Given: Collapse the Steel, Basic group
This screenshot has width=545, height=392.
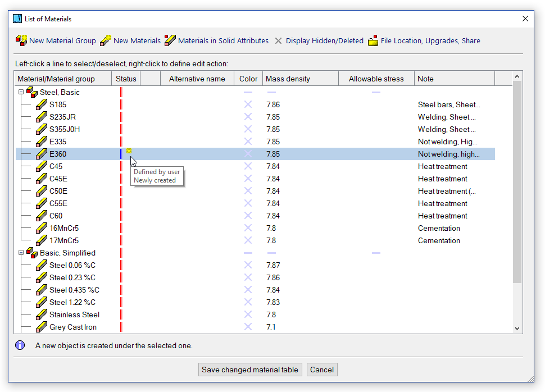Looking at the screenshot, I should point(21,92).
